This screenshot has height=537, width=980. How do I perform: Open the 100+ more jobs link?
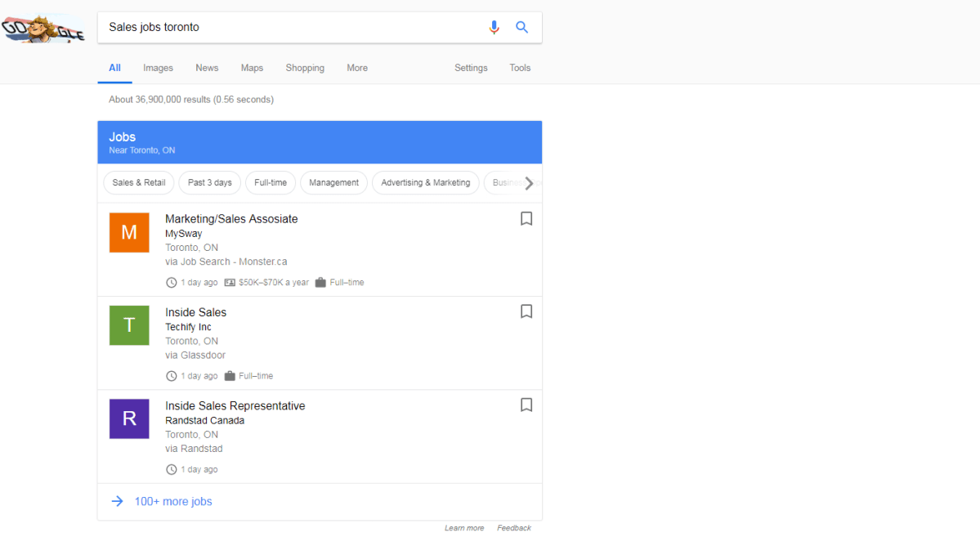173,501
